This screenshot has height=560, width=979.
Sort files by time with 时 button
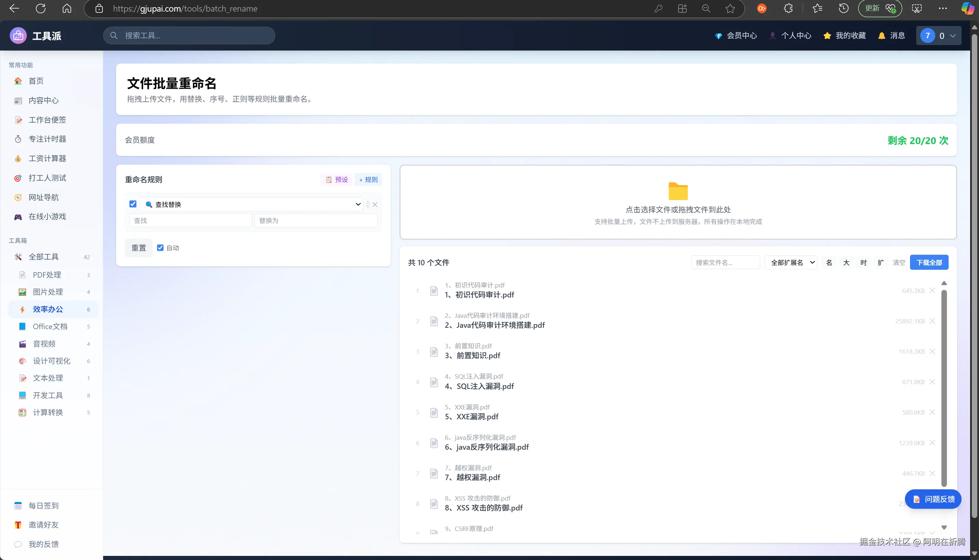tap(863, 262)
